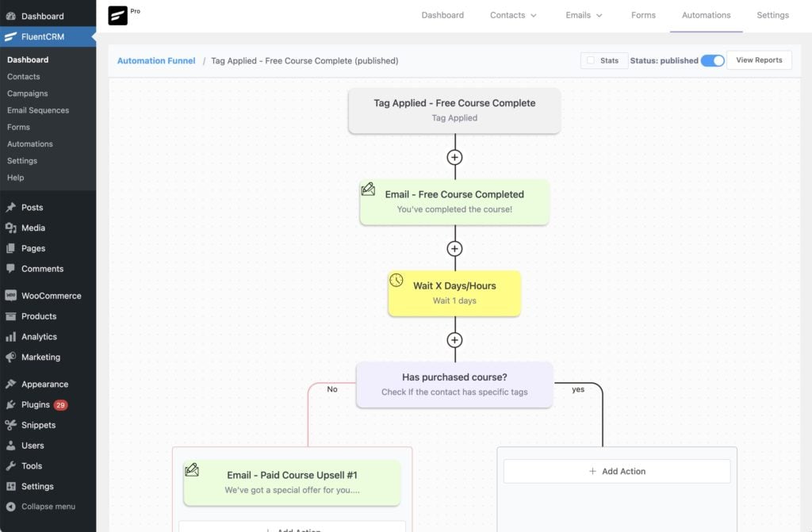Toggle the published status switch

pyautogui.click(x=713, y=60)
